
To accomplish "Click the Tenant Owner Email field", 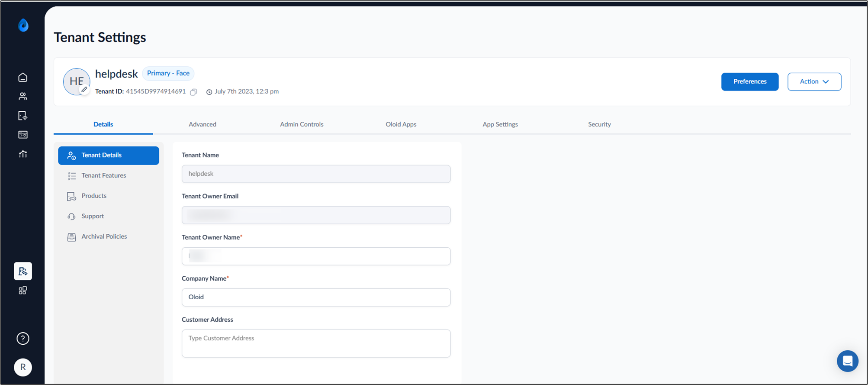I will pos(316,215).
